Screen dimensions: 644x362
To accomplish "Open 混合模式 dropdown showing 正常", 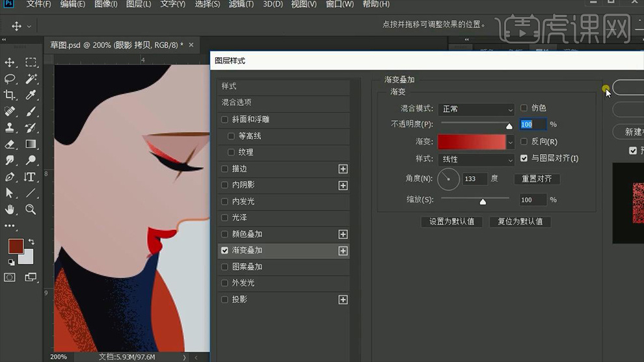I will 476,109.
